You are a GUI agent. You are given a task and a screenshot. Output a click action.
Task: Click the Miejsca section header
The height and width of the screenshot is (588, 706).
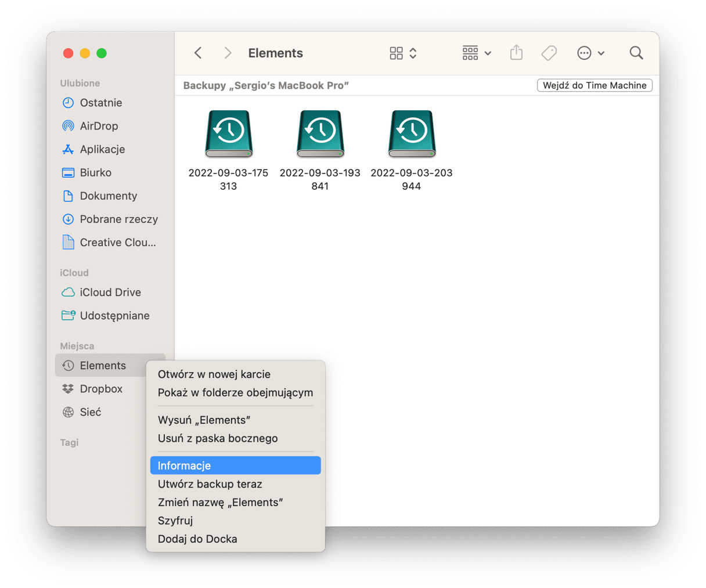(77, 346)
